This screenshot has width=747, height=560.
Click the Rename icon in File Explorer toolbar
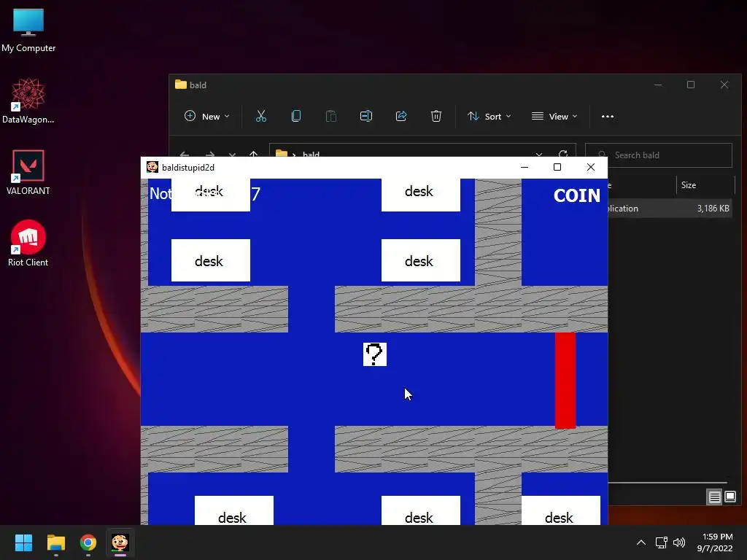366,116
